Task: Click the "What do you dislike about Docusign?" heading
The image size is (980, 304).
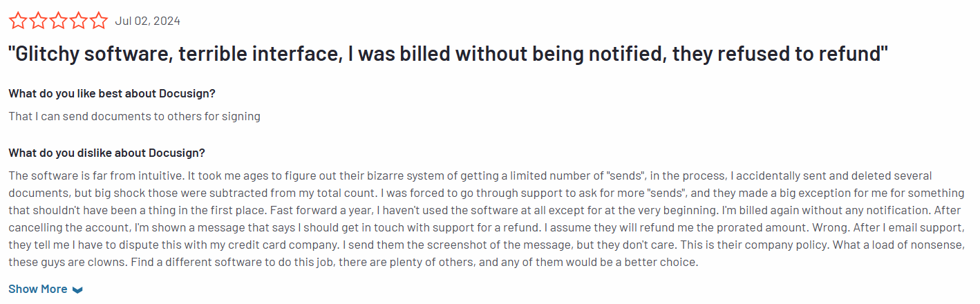Action: pyautogui.click(x=106, y=153)
